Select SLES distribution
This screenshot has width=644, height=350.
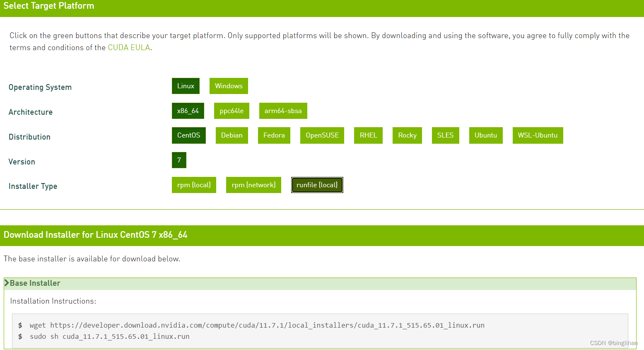click(445, 135)
